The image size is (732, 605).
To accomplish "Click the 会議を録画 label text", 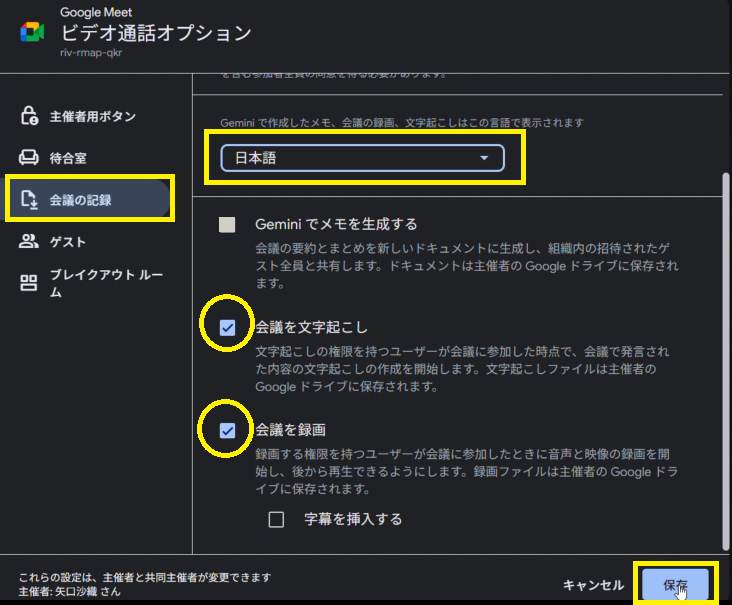I will click(x=290, y=430).
